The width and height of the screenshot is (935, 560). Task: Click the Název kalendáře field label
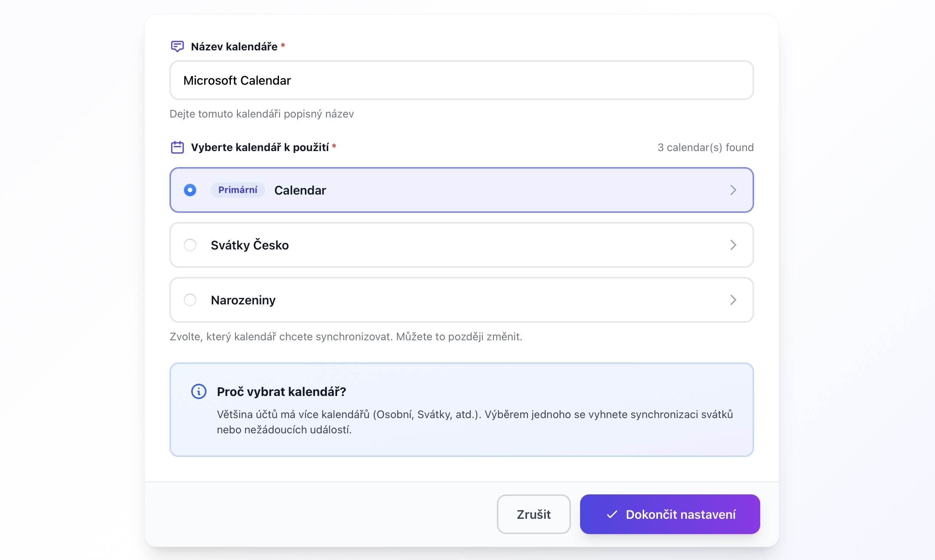(234, 47)
